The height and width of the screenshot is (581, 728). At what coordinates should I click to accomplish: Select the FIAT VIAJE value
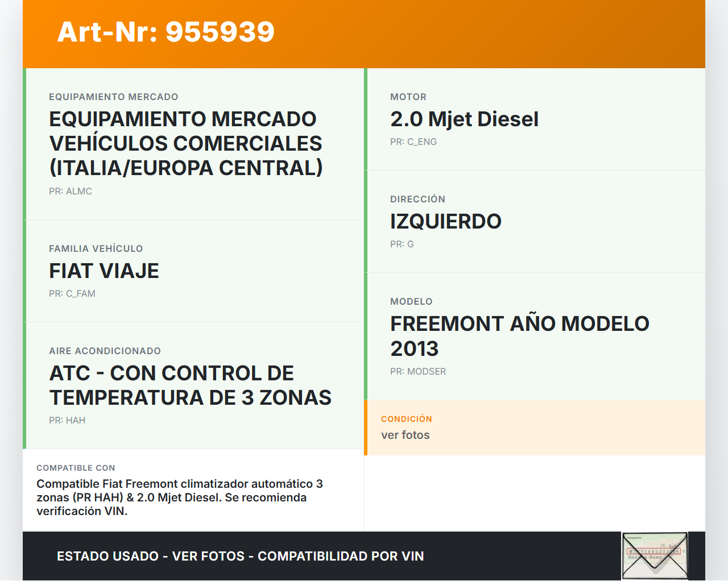pos(104,271)
